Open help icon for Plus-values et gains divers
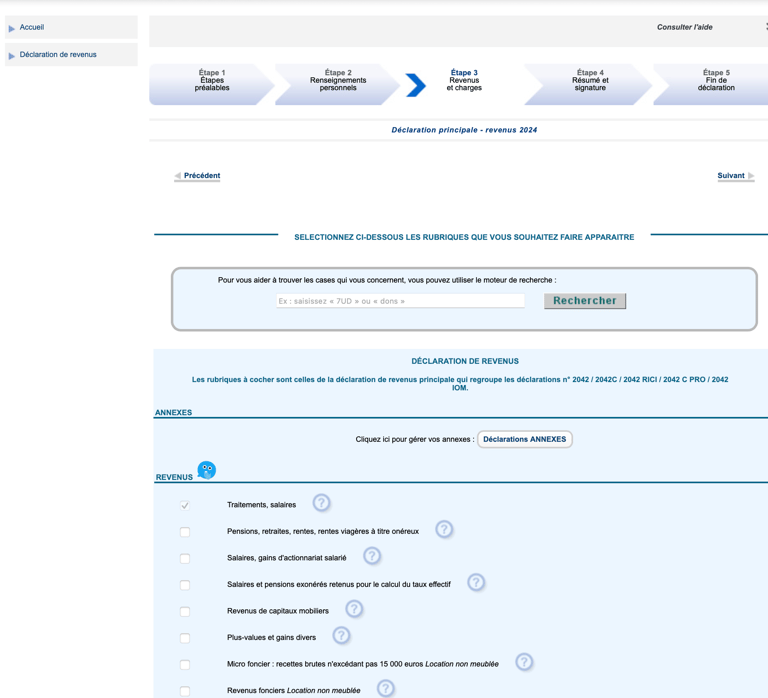 coord(341,635)
